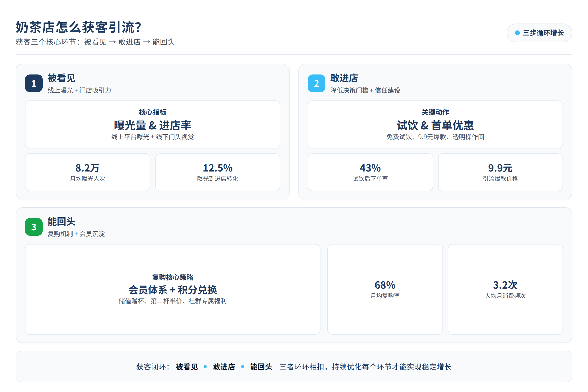Viewport: 588px width, 392px height.
Task: Click bold 被看见 in footer summary
Action: 186,367
